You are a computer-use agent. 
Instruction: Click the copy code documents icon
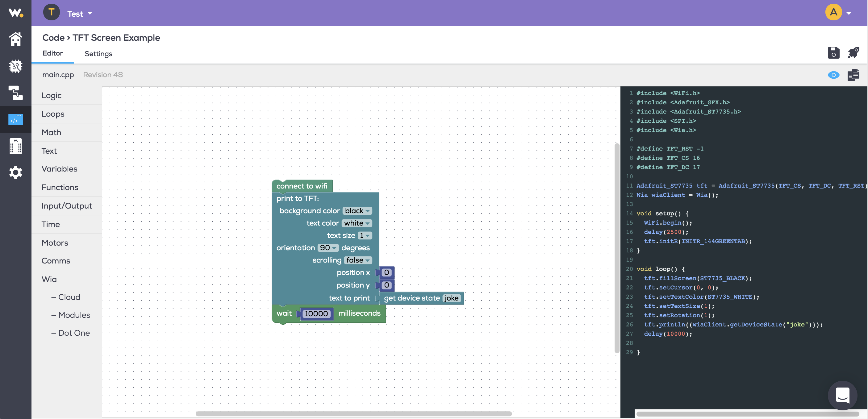(x=853, y=75)
